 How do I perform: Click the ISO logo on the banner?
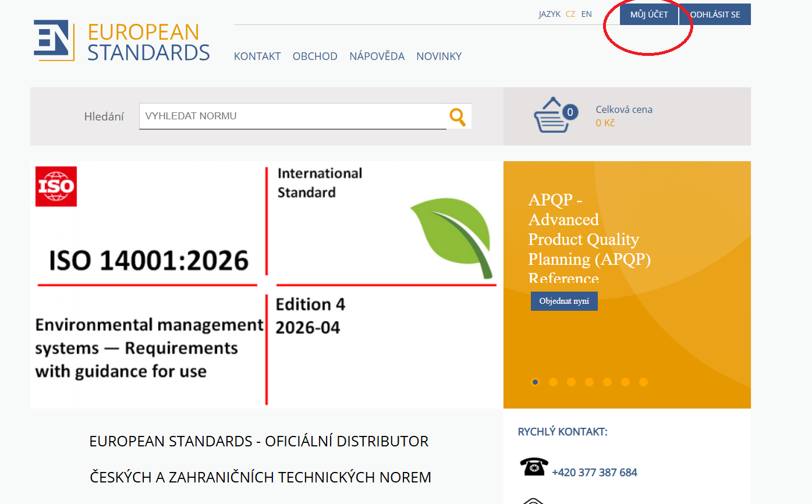point(56,186)
